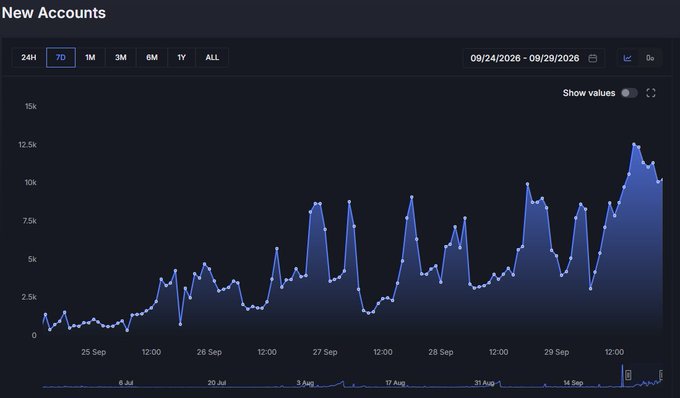680x398 pixels.
Task: Toggle the Show values switch
Action: 629,93
